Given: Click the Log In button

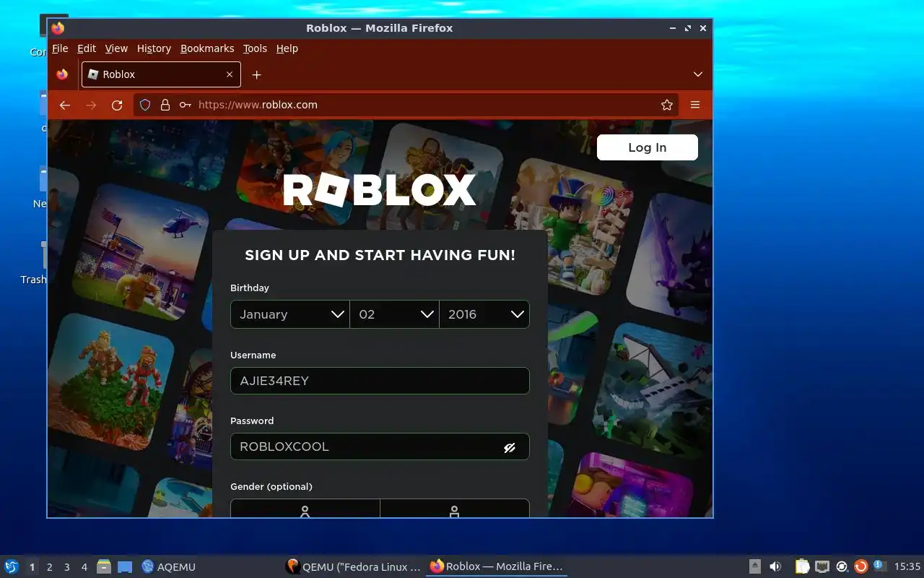Looking at the screenshot, I should [x=648, y=147].
